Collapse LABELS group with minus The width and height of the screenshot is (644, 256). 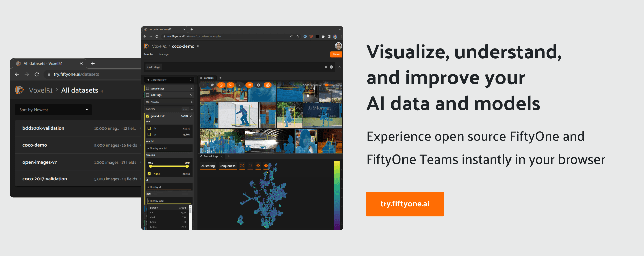tap(192, 109)
